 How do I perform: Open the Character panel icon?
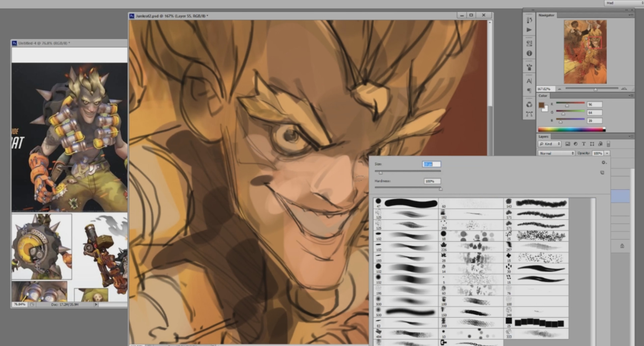(x=529, y=81)
